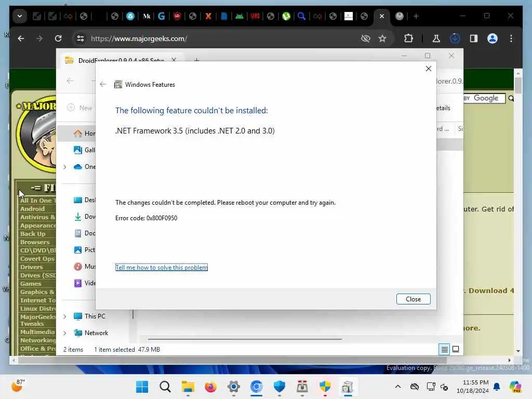Switch to the Google 'G' tab
Viewport: 532px width, 399px height.
pyautogui.click(x=162, y=16)
